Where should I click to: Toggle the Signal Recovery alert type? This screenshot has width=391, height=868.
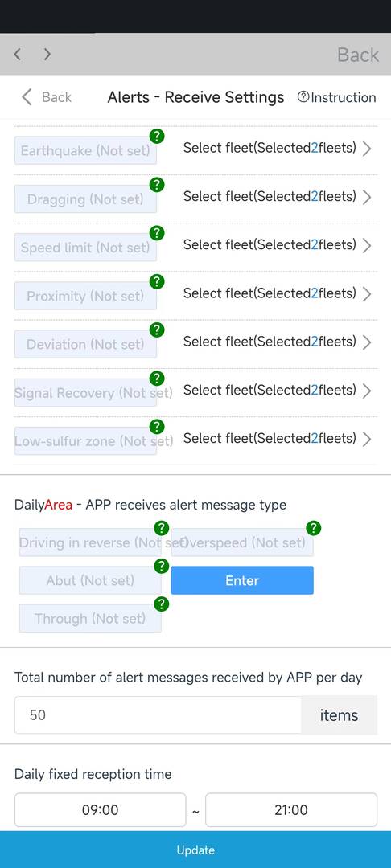[x=85, y=392]
